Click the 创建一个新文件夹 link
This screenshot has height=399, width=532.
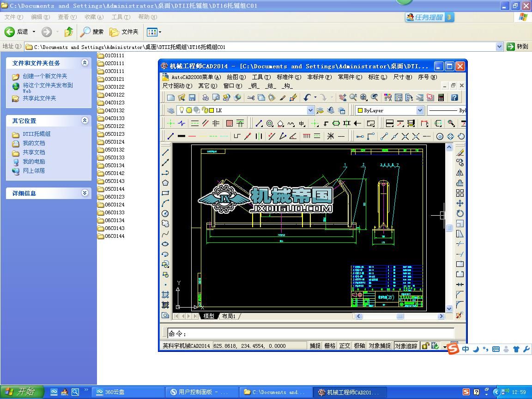(45, 76)
